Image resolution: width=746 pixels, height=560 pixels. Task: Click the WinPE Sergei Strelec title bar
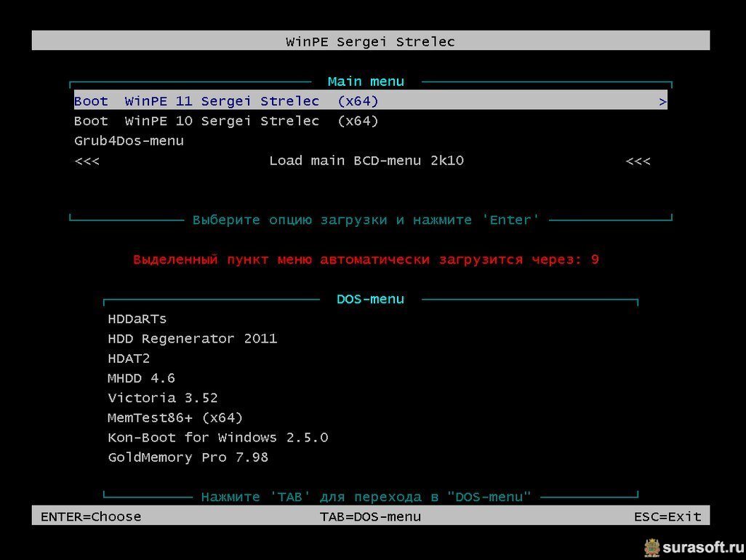(x=371, y=41)
